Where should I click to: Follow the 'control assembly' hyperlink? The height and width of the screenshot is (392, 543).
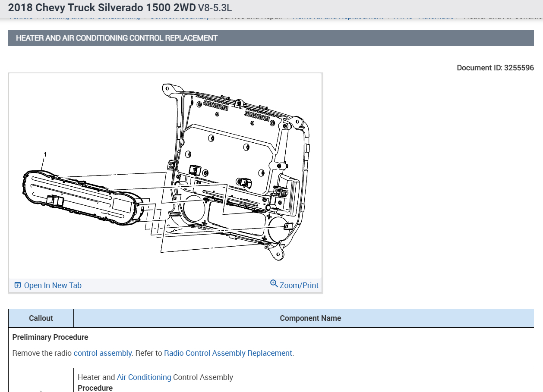click(x=102, y=353)
